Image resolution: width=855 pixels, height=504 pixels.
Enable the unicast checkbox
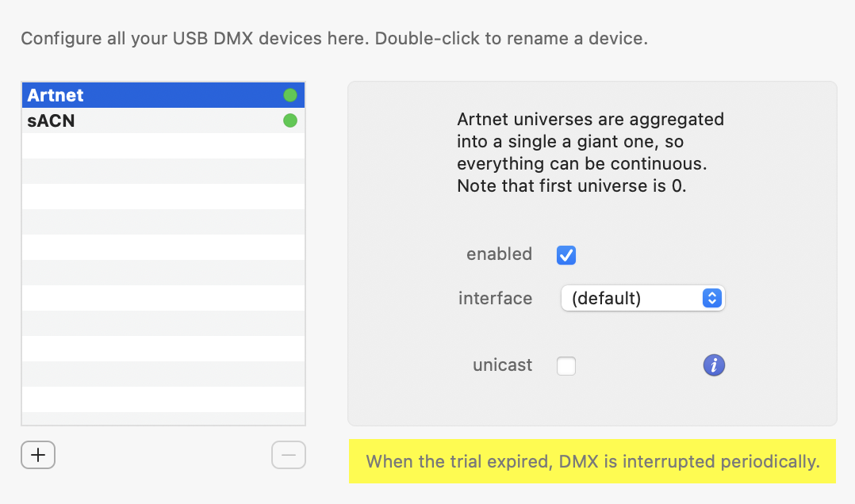566,366
